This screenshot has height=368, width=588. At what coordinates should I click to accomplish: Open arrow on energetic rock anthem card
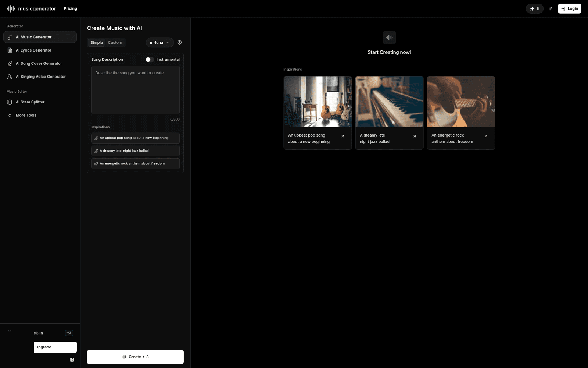click(486, 136)
